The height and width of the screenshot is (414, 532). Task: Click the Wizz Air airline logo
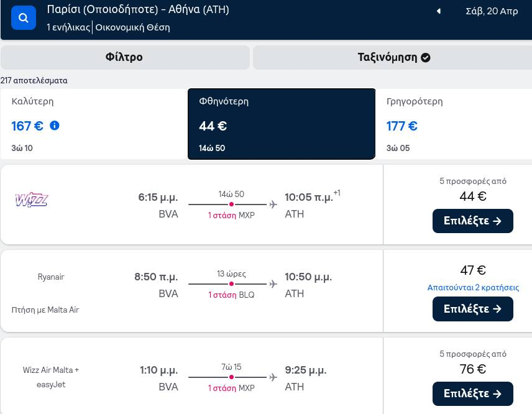coord(31,200)
